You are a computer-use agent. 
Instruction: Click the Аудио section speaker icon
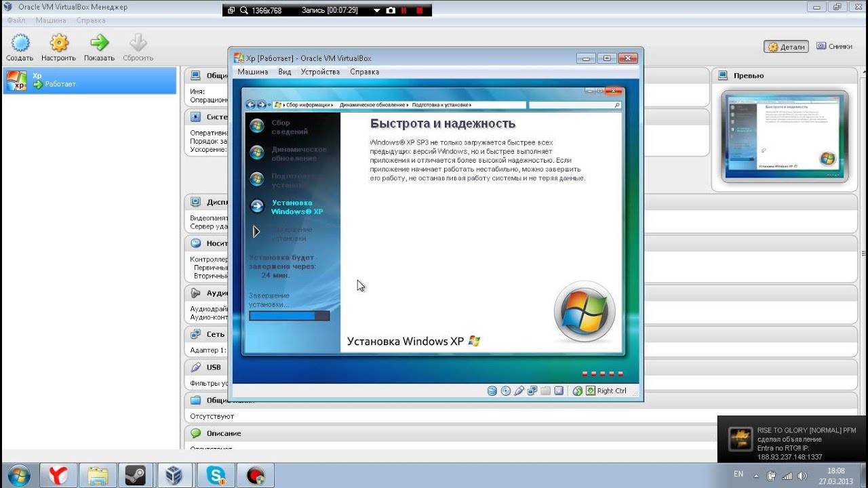pos(195,293)
